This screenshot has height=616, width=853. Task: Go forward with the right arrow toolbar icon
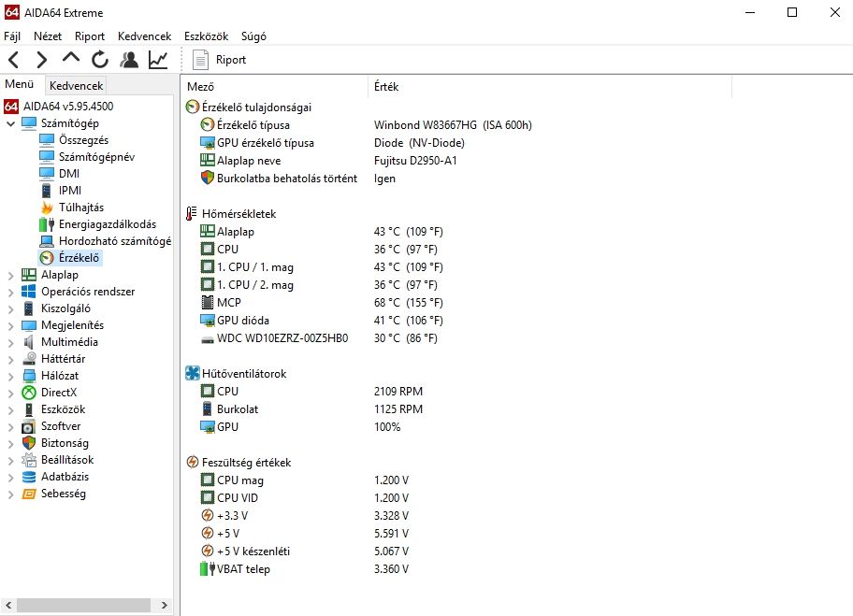42,59
